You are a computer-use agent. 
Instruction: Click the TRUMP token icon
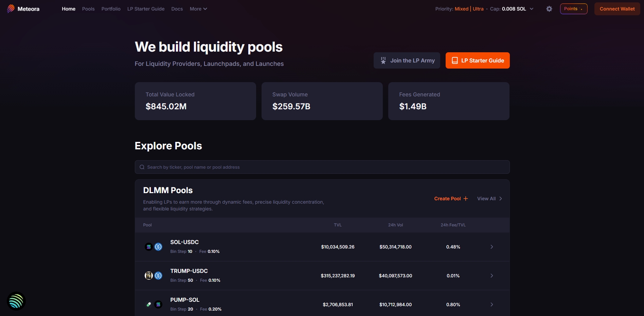[x=148, y=276]
